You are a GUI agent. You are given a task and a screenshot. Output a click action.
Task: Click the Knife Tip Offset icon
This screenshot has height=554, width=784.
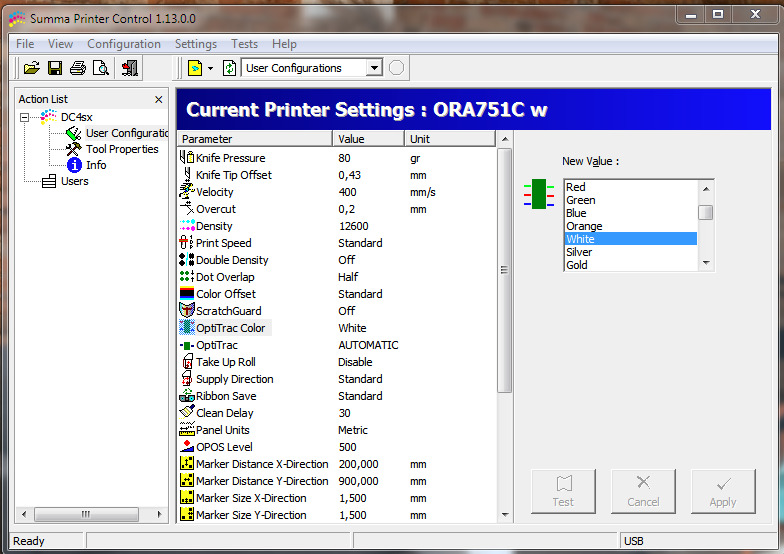point(187,174)
